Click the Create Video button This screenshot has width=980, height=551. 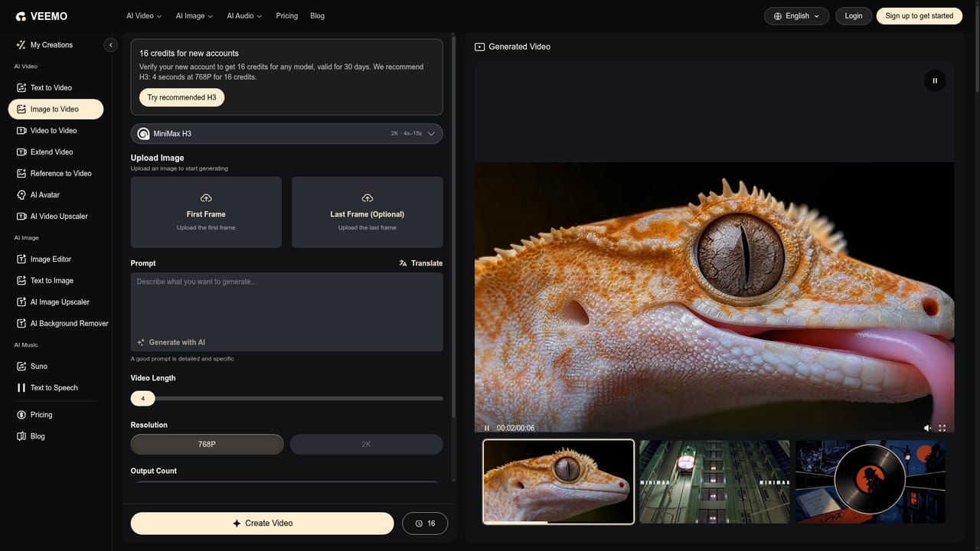262,523
